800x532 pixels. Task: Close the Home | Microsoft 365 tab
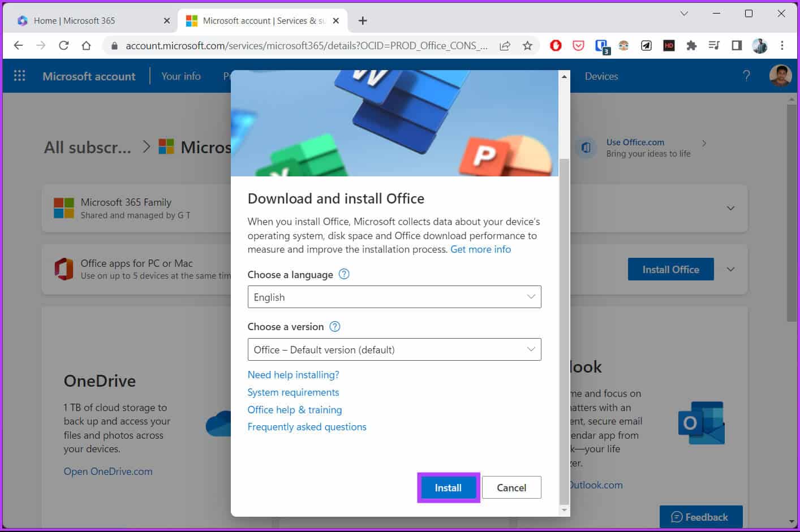pos(166,20)
